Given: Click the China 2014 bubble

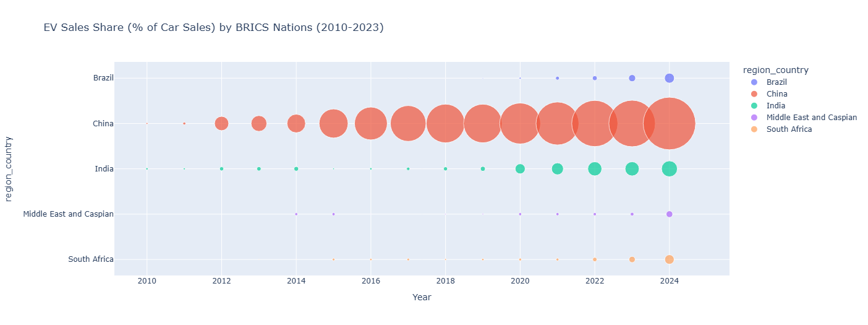Looking at the screenshot, I should (x=296, y=123).
